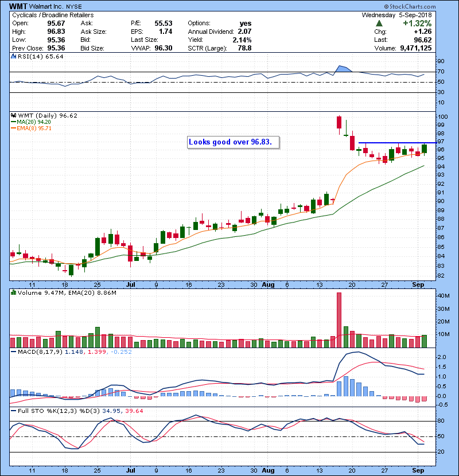Click the Looks good over 96.83 annotation

(233, 142)
